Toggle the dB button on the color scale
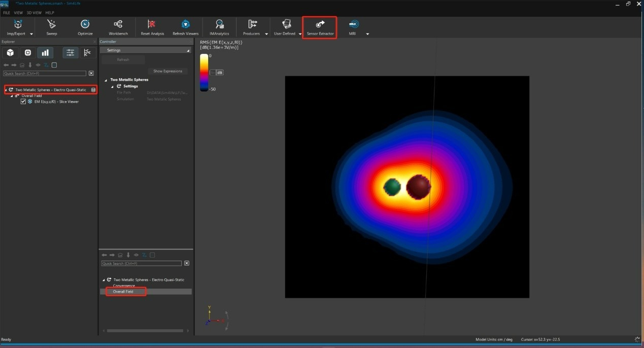The image size is (644, 348). coord(220,73)
